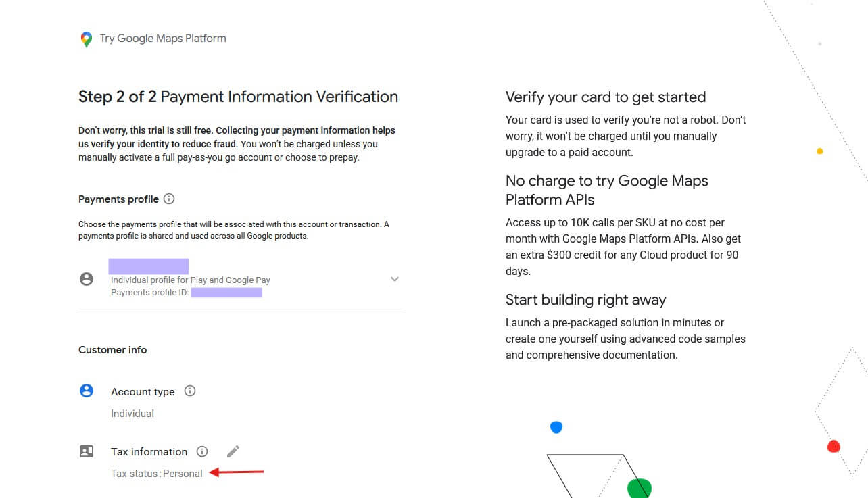This screenshot has height=498, width=868.
Task: Select the Individual account type text
Action: (132, 413)
